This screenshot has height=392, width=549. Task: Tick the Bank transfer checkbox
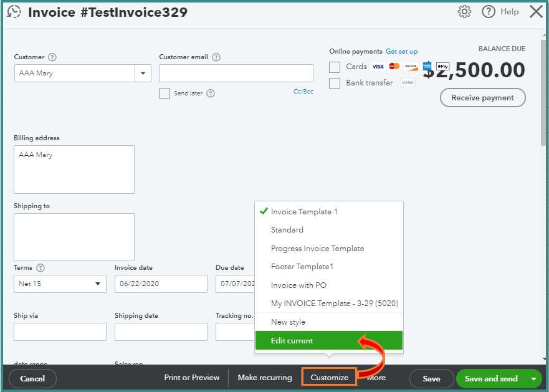(335, 83)
